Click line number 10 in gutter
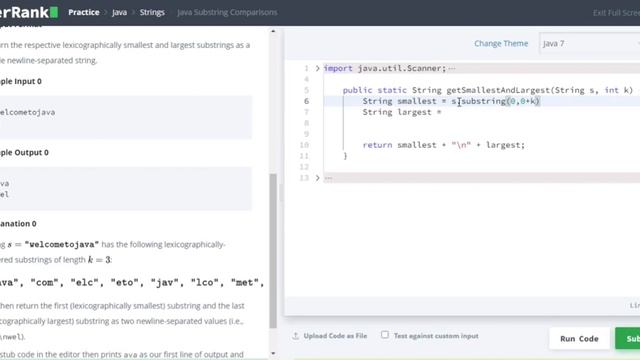 pos(304,145)
